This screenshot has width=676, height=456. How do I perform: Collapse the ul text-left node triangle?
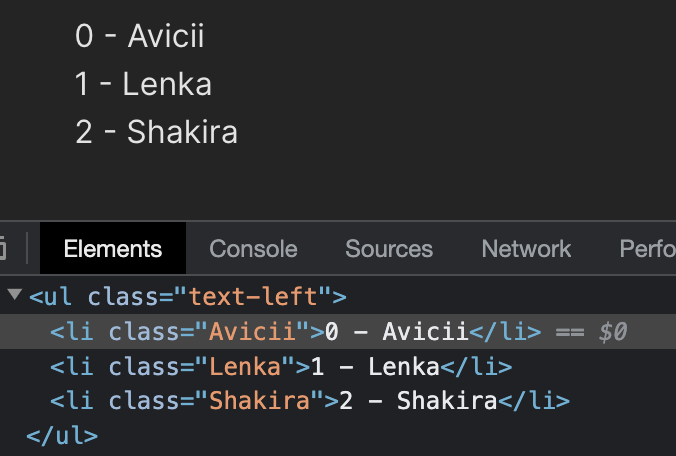pos(14,296)
